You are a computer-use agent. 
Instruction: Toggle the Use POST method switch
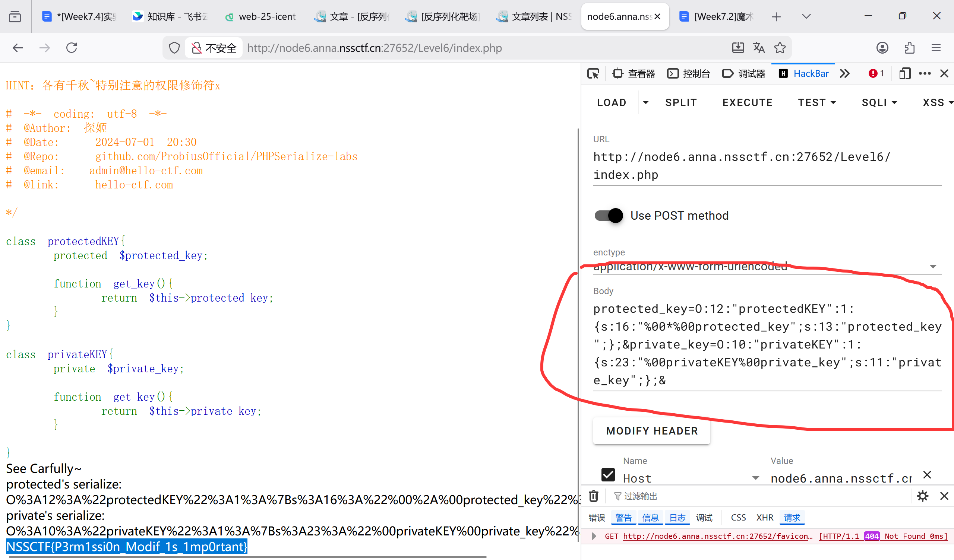coord(609,216)
